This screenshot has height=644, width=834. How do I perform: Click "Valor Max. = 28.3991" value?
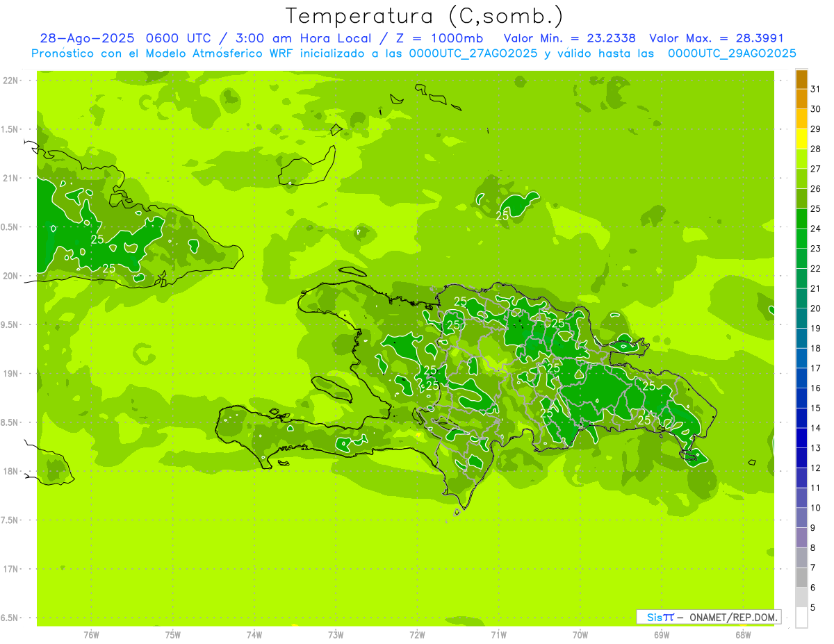[716, 39]
